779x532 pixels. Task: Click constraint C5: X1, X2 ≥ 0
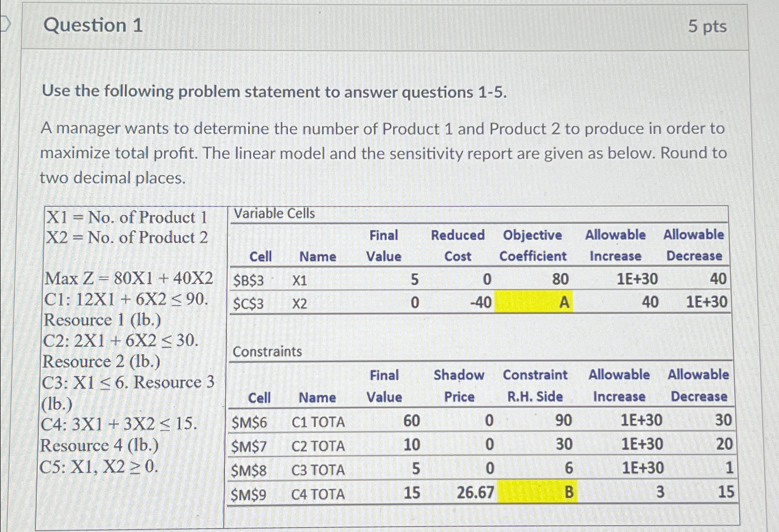pyautogui.click(x=99, y=466)
